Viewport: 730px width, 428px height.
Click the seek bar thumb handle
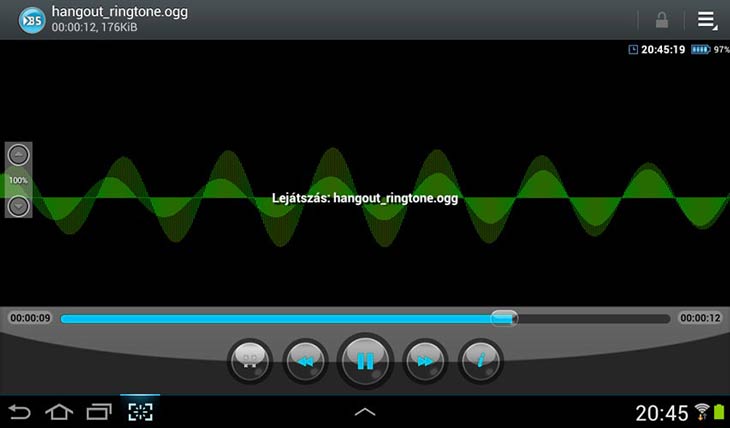coord(504,318)
